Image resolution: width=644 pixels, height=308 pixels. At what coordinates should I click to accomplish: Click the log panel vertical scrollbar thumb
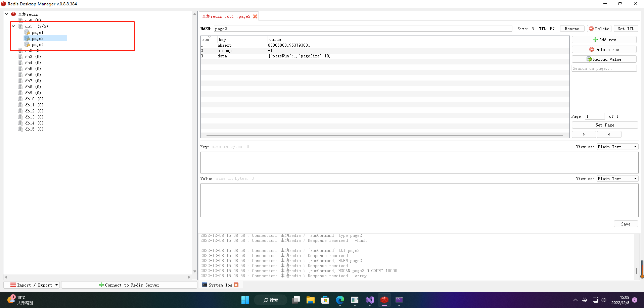(x=636, y=271)
